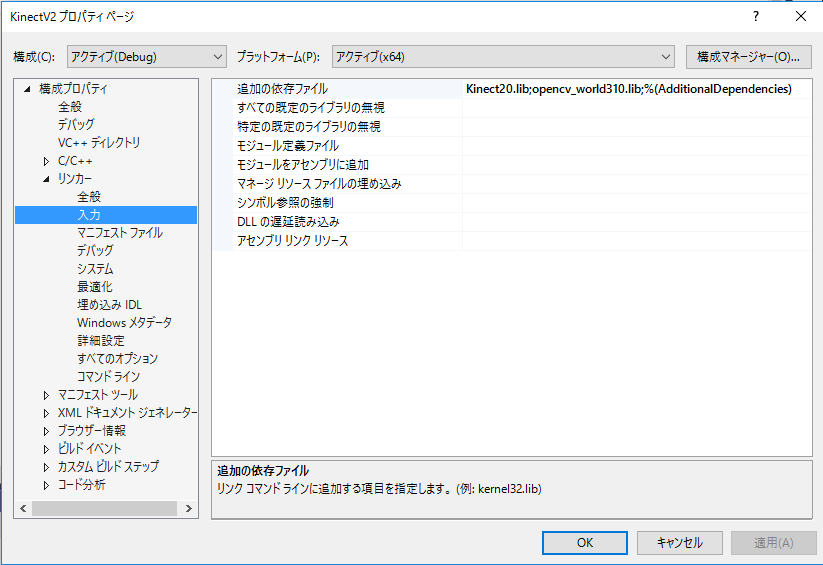This screenshot has height=565, width=823.
Task: Select 最適化 in the property tree
Action: tap(95, 287)
